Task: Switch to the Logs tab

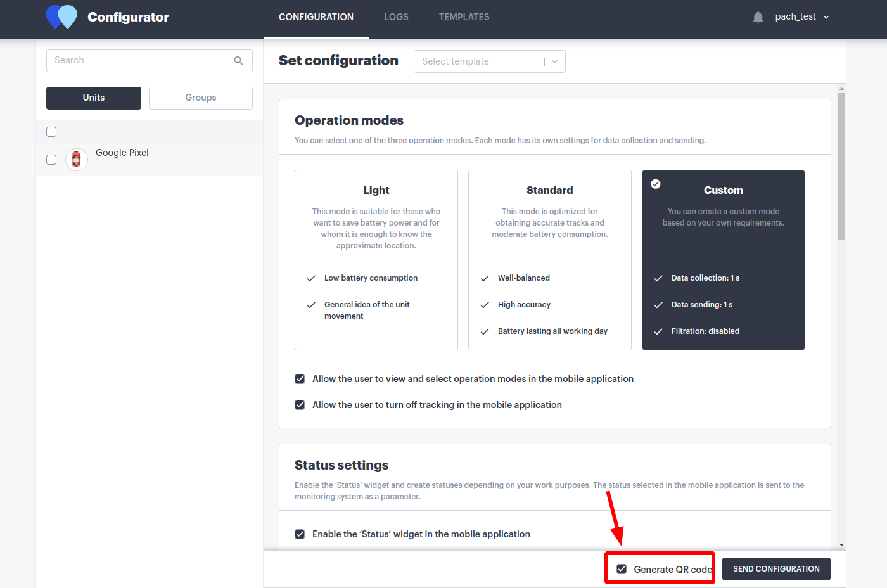Action: point(396,17)
